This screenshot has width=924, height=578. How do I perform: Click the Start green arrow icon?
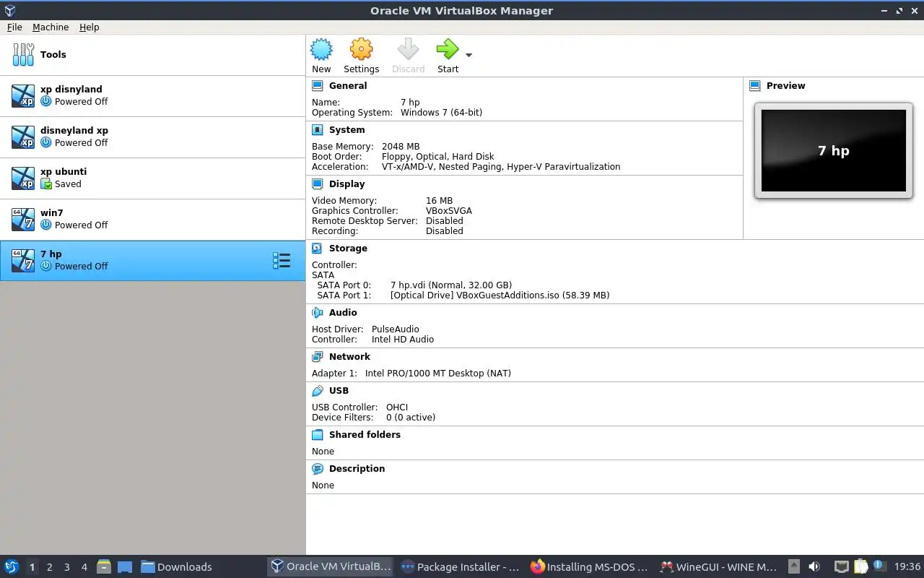coord(448,50)
